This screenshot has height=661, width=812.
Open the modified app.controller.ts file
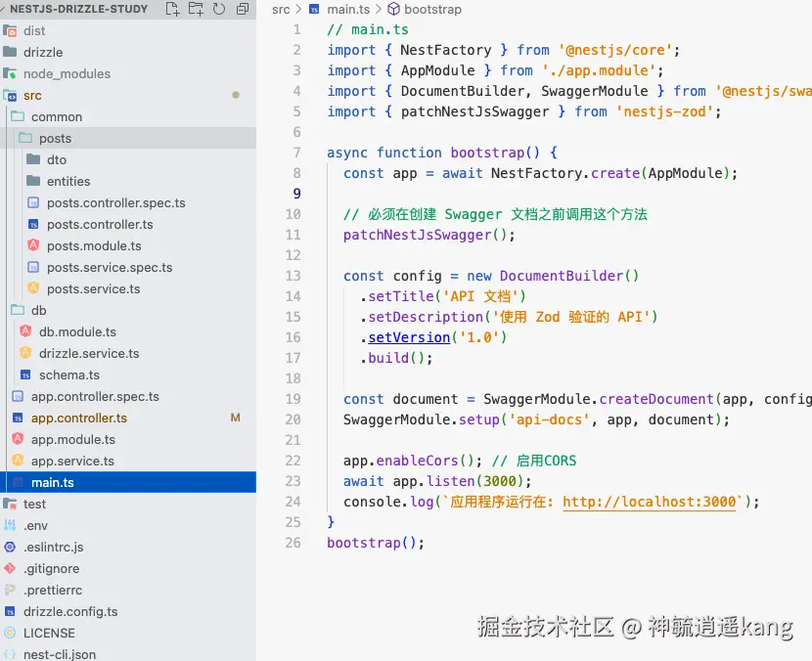[x=128, y=418]
